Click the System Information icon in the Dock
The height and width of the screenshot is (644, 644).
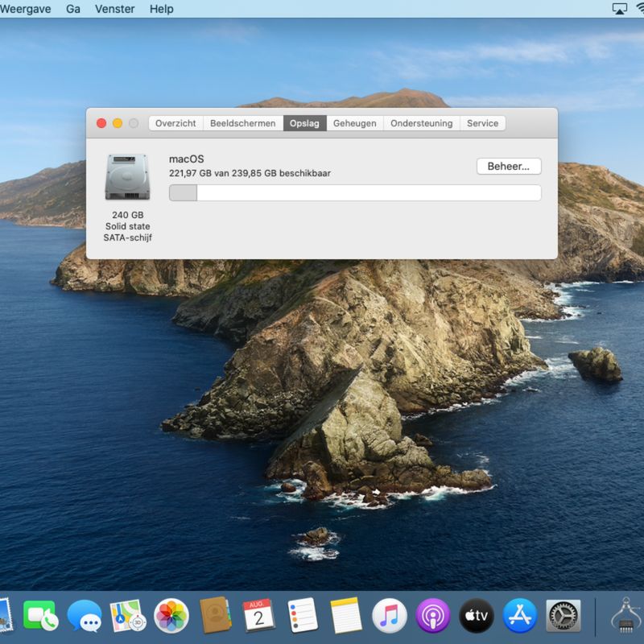point(626,616)
